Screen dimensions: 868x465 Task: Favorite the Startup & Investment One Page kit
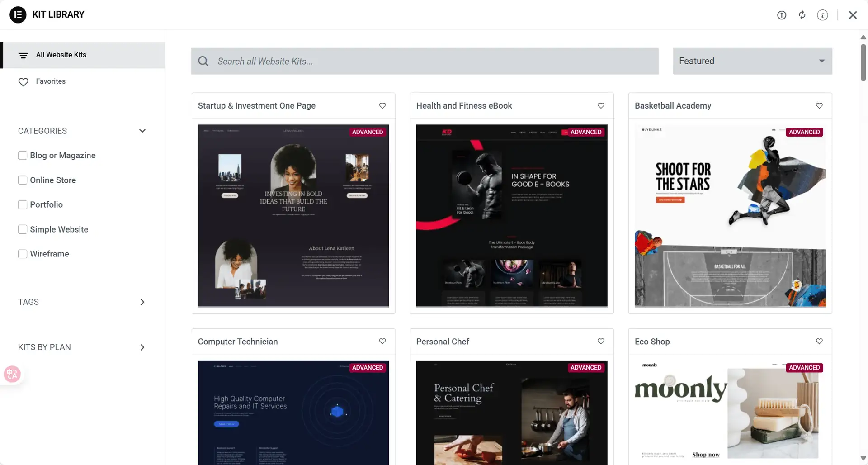[x=382, y=105]
